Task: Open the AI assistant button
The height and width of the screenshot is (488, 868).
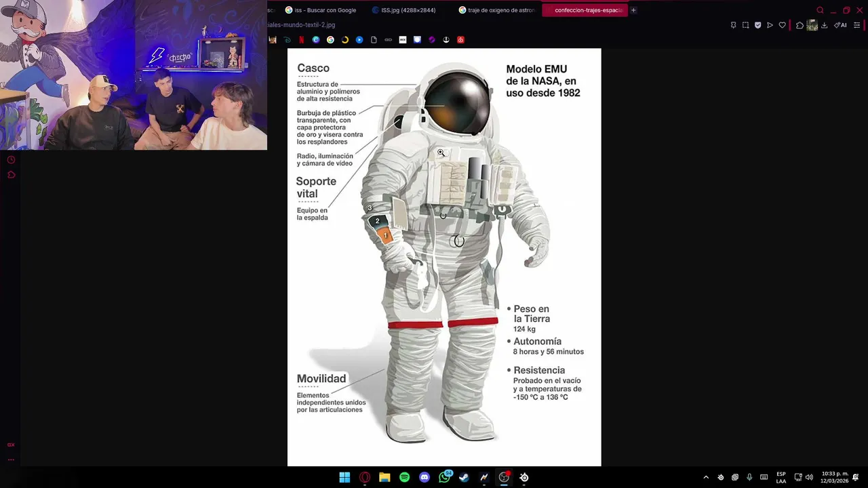Action: 840,25
